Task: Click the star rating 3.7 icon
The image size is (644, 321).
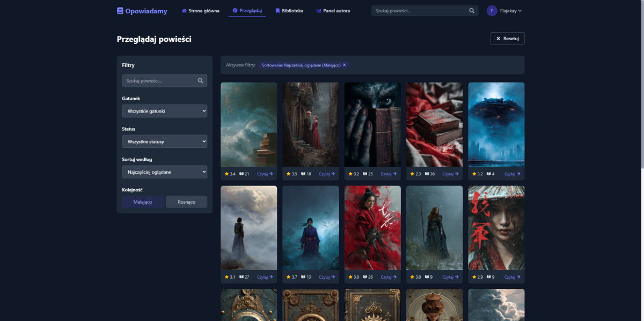Action: click(x=287, y=277)
